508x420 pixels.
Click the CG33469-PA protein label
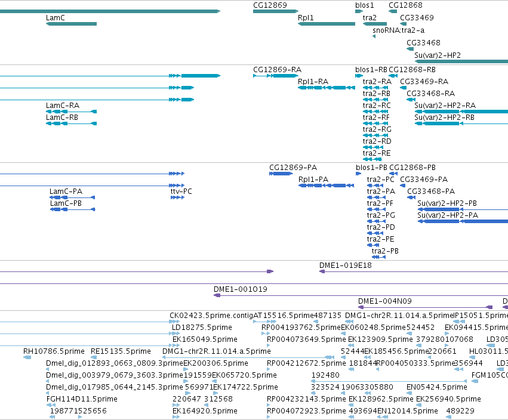coord(424,180)
